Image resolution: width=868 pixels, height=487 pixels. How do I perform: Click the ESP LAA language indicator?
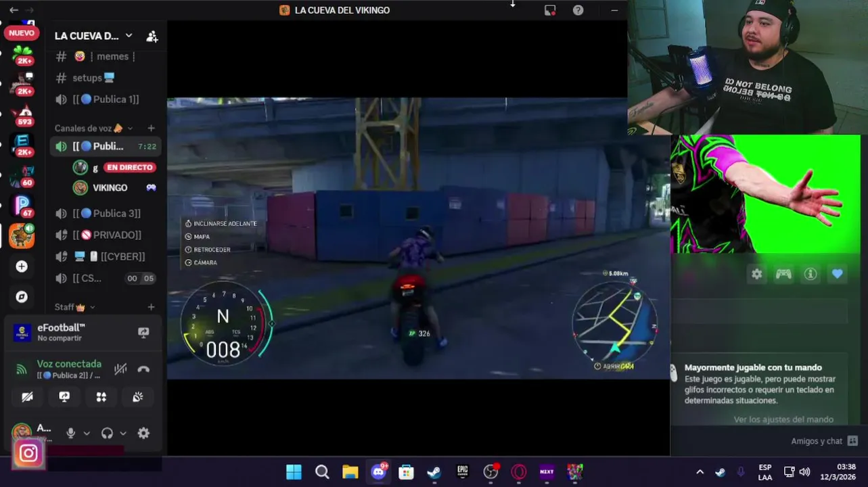(x=764, y=472)
